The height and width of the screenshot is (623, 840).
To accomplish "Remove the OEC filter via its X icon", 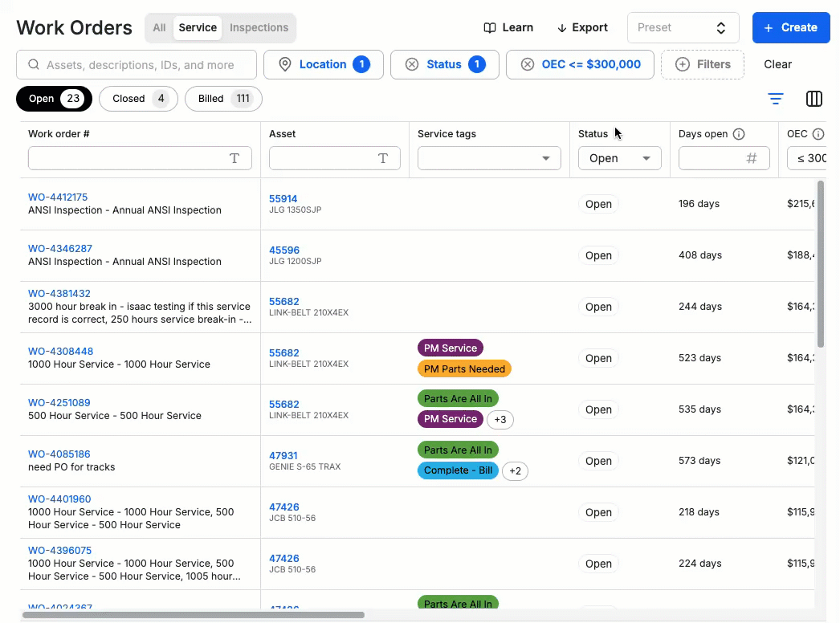I will point(528,65).
